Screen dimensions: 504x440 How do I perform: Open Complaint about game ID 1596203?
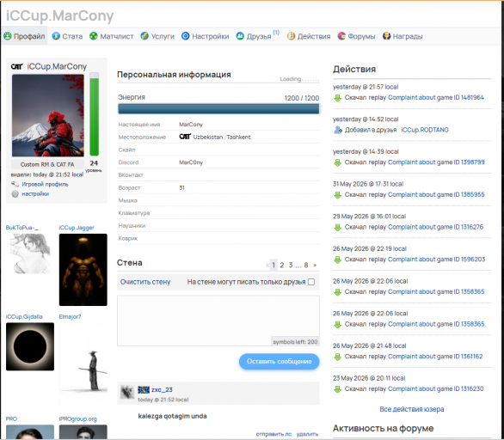(437, 260)
